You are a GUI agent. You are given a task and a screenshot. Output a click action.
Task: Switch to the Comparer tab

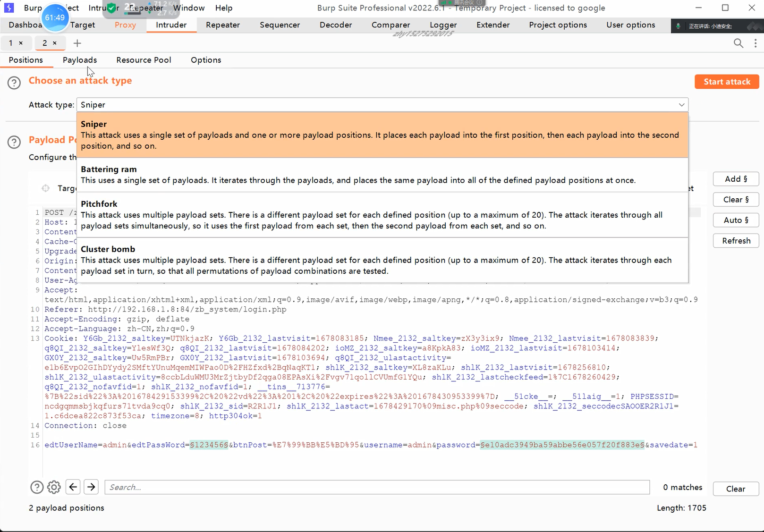tap(391, 25)
